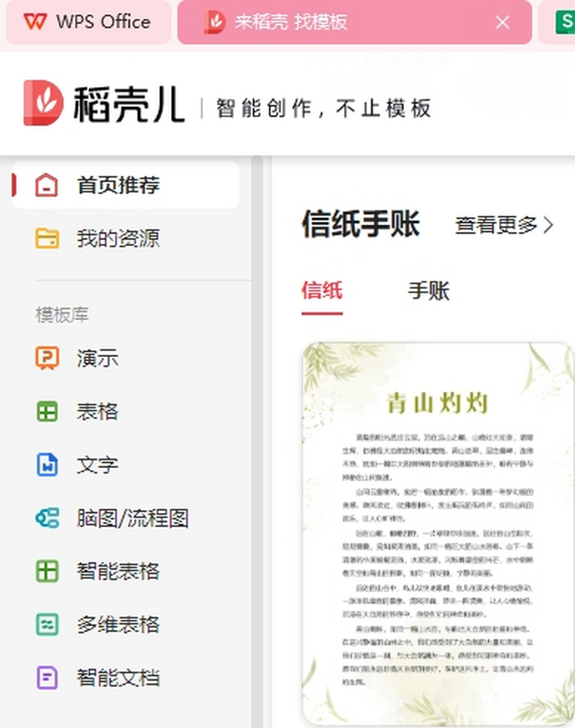Switch to the 信纸 tab

click(321, 291)
